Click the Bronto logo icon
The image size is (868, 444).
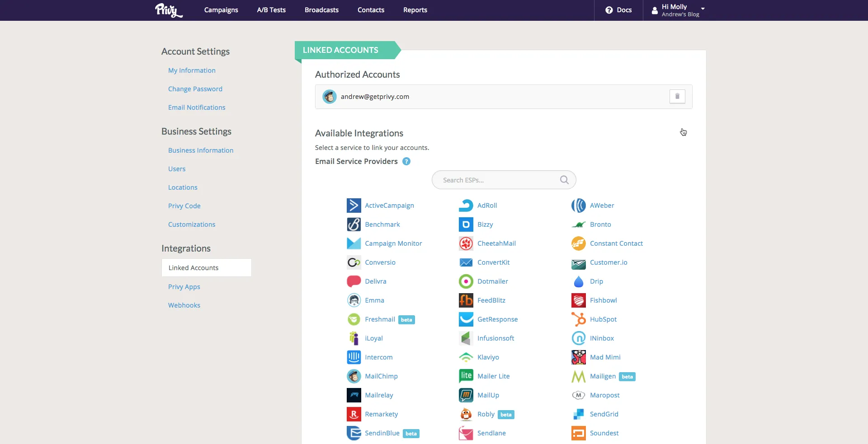(578, 224)
